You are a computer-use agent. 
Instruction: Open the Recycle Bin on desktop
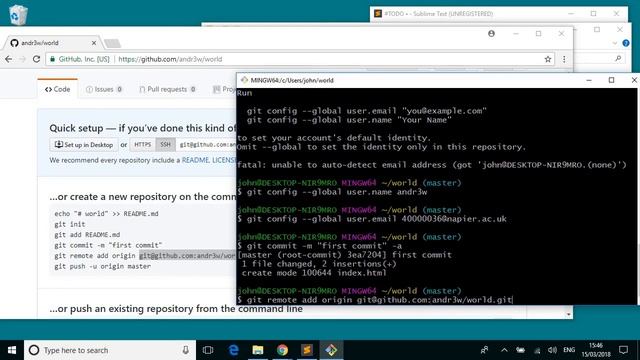pyautogui.click(x=18, y=15)
